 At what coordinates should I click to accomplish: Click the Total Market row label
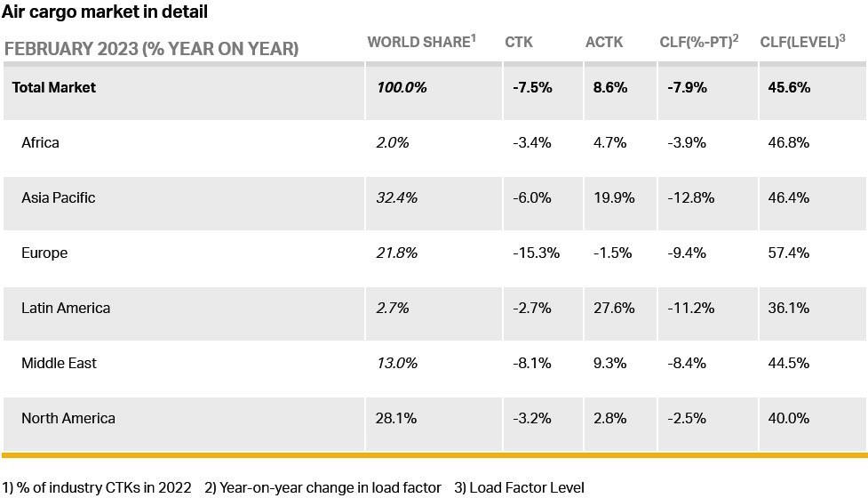pyautogui.click(x=54, y=87)
